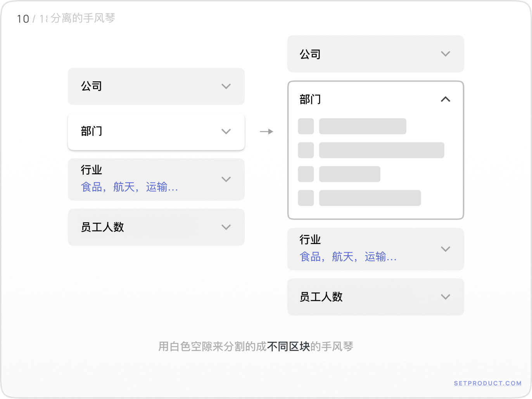Expand the white collapsed 部门 card chevron
This screenshot has width=532, height=399.
[226, 132]
